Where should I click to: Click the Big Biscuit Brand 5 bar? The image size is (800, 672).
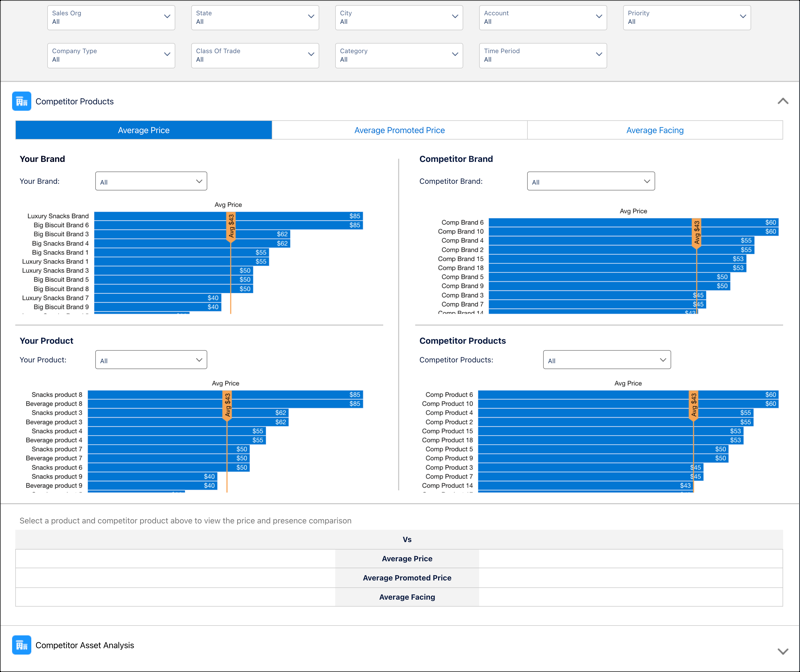(173, 280)
